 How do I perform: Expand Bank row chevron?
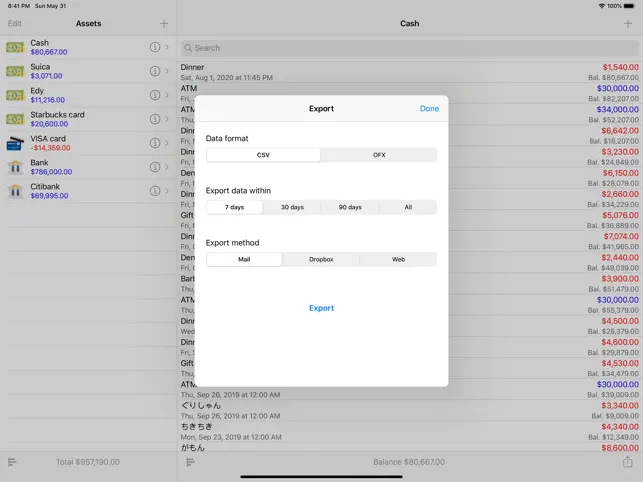[x=167, y=167]
